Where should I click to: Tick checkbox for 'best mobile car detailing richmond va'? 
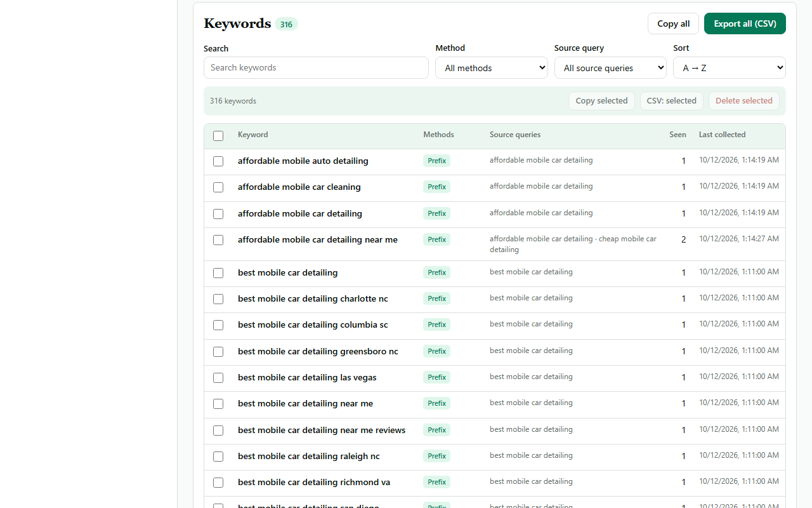tap(218, 483)
